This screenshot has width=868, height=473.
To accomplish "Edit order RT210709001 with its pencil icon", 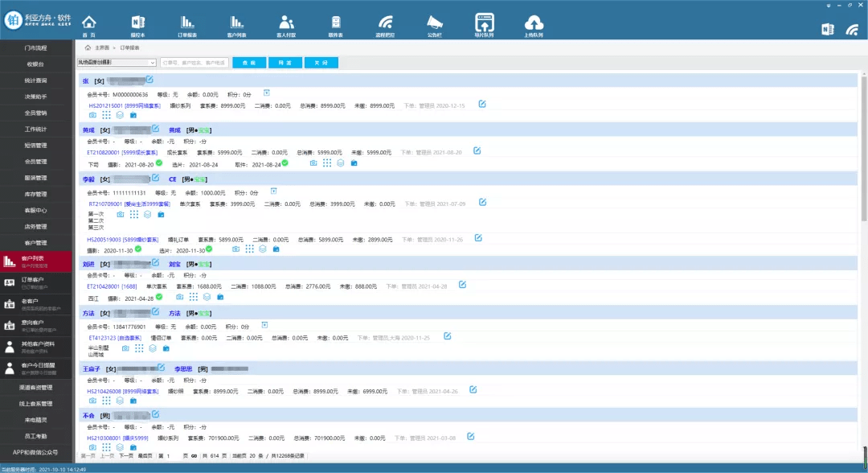I will point(483,202).
